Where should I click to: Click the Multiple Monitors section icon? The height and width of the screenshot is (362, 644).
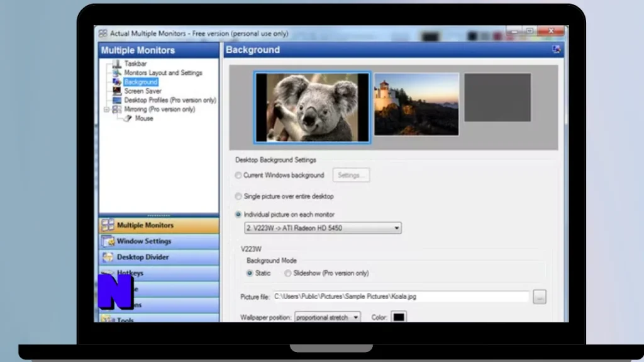pos(108,225)
